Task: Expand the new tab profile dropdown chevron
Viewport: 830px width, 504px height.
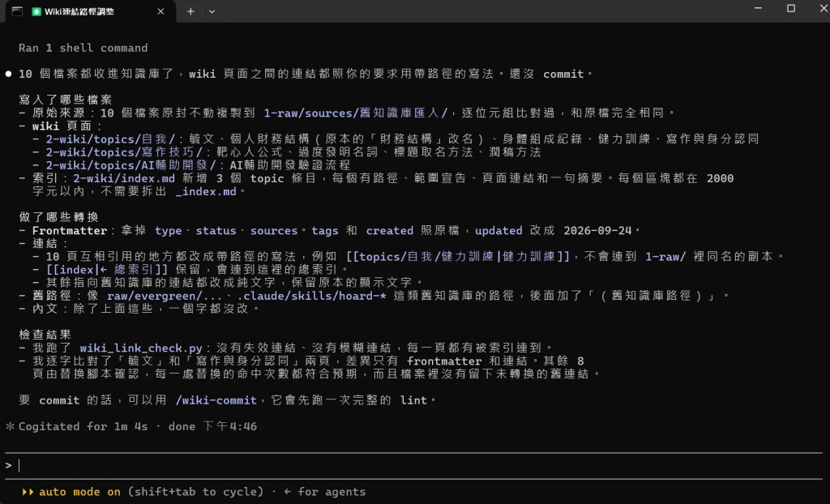Action: tap(212, 11)
